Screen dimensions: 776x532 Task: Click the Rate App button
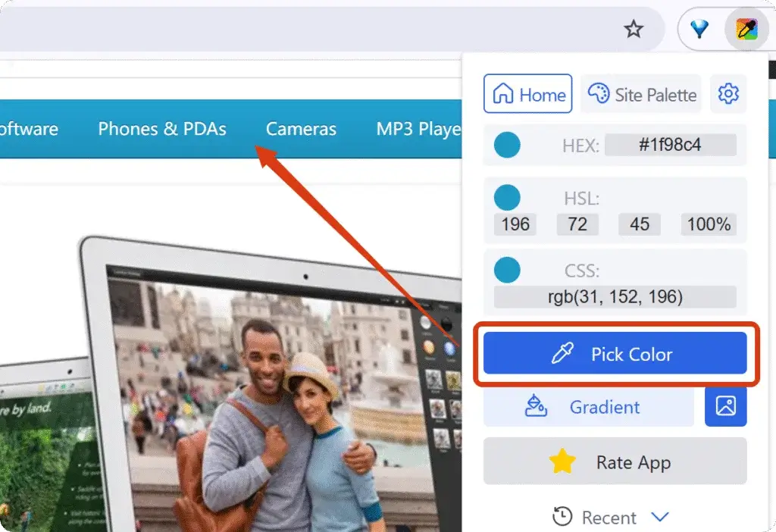[x=615, y=462]
